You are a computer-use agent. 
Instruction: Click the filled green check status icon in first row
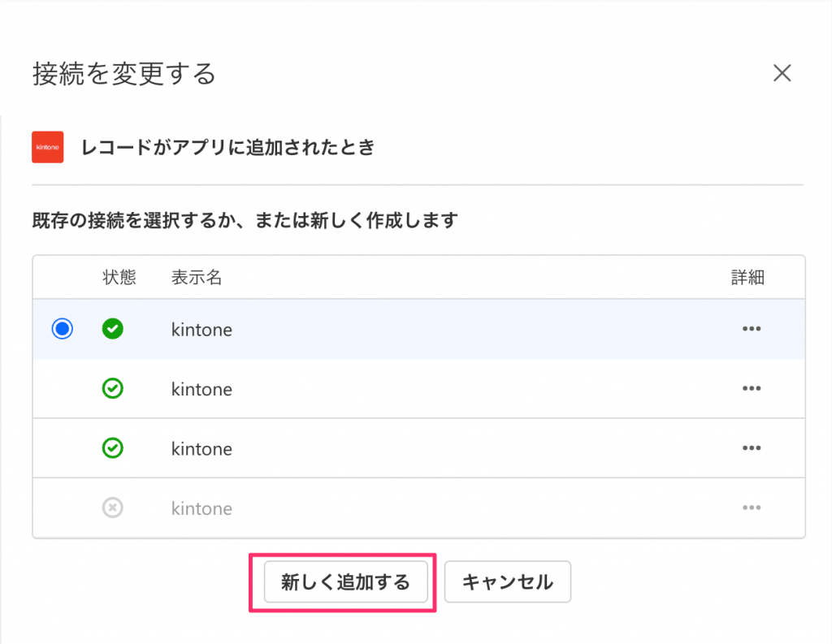click(x=112, y=329)
